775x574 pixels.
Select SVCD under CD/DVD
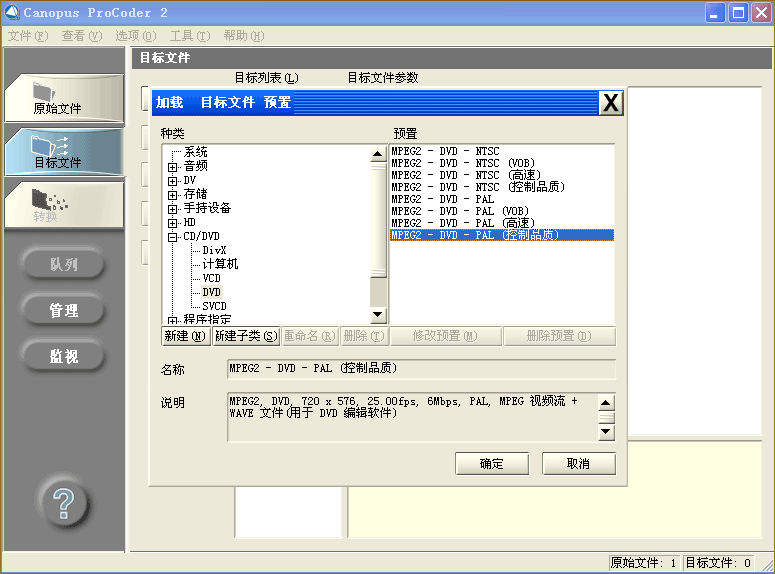pos(214,306)
